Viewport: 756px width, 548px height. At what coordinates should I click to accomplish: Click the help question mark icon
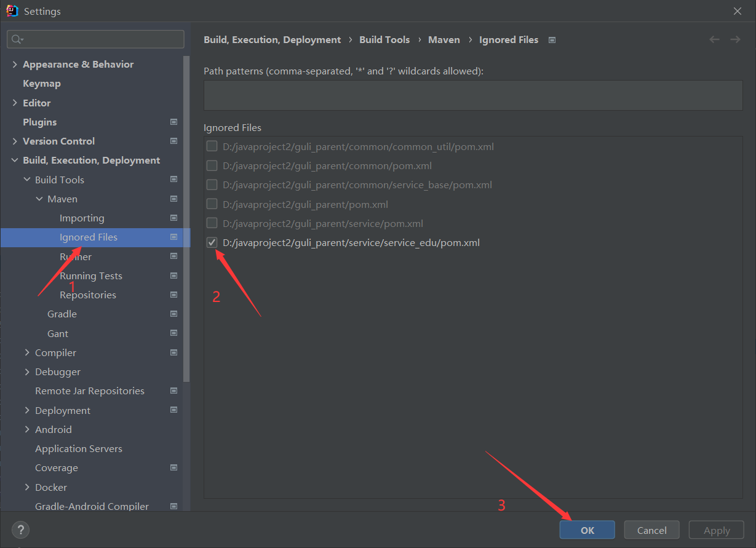(x=20, y=530)
